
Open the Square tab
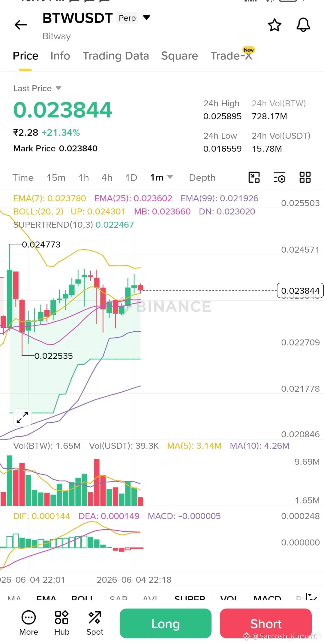pyautogui.click(x=179, y=56)
